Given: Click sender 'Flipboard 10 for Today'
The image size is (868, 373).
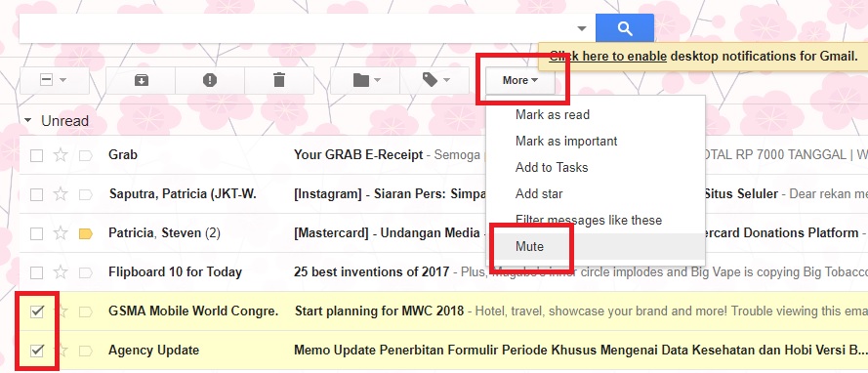Looking at the screenshot, I should (175, 272).
